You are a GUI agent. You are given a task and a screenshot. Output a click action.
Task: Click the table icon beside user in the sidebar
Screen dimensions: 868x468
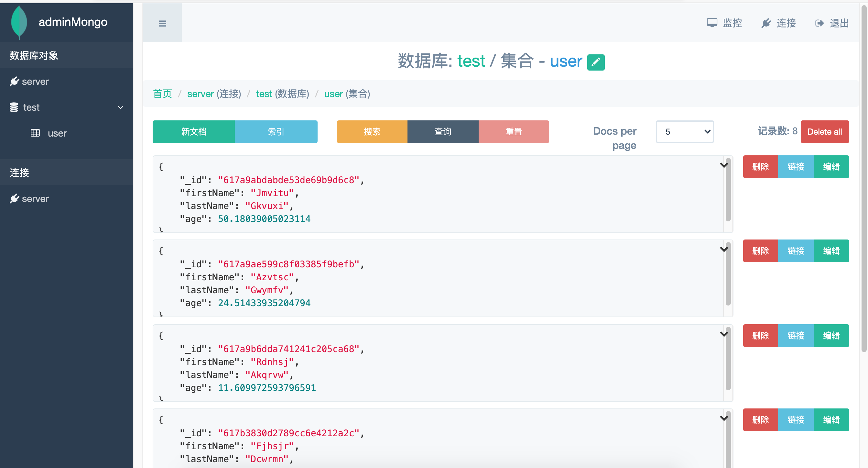click(35, 133)
